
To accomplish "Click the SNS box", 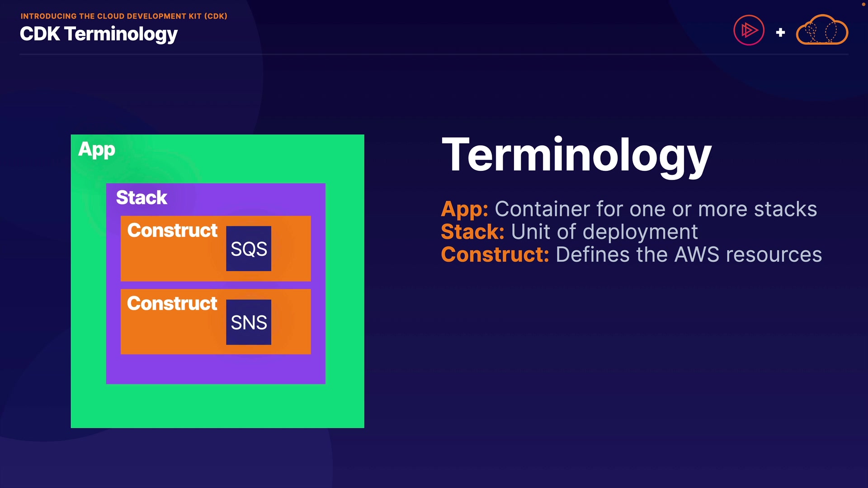I will [249, 322].
